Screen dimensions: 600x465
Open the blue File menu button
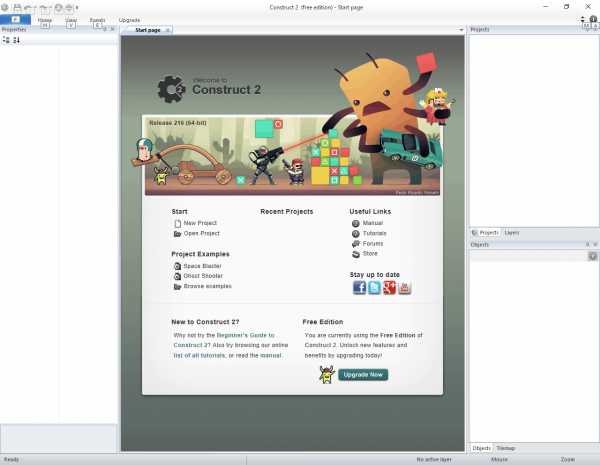pyautogui.click(x=15, y=19)
